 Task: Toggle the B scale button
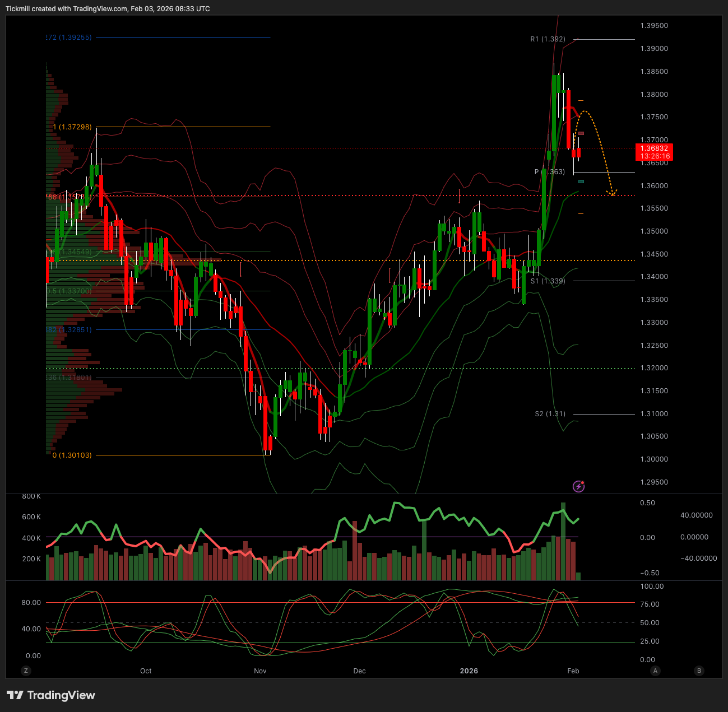click(x=698, y=671)
